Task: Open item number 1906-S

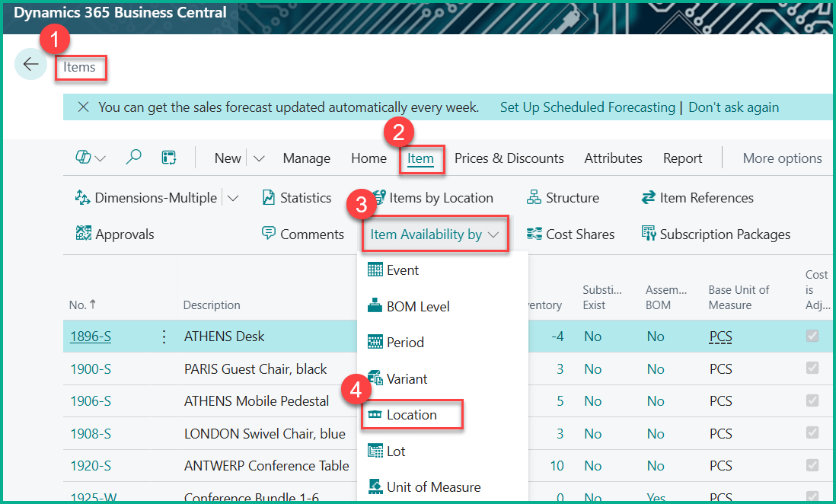Action: pos(91,401)
